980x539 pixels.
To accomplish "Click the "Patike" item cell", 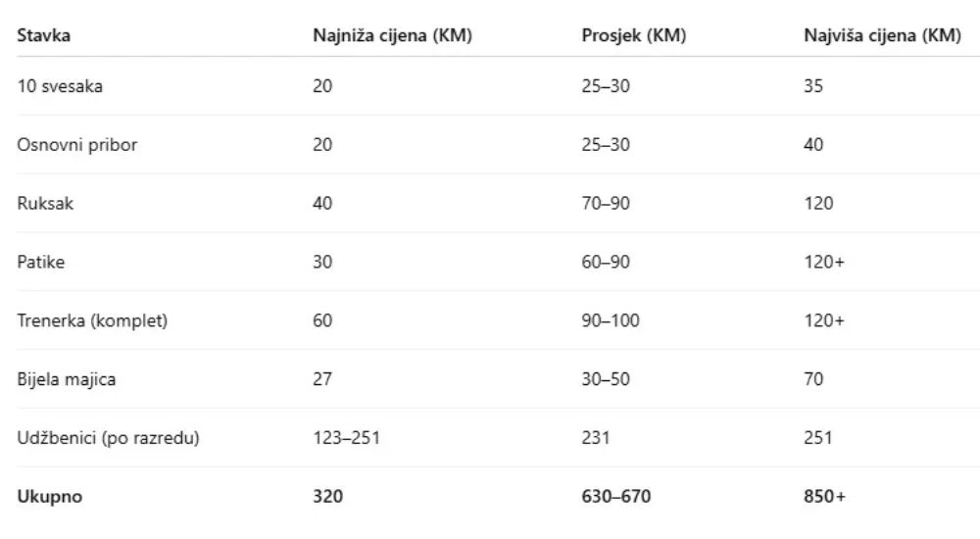I will (41, 263).
